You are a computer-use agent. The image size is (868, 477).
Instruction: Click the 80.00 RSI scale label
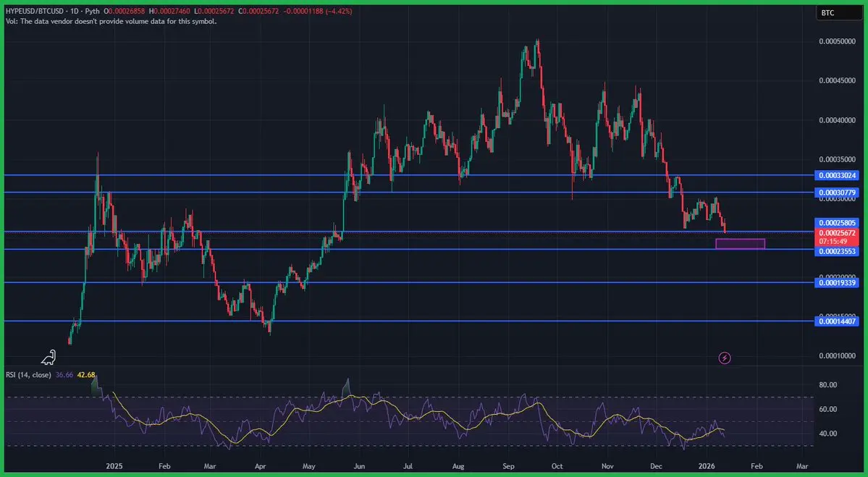click(828, 384)
